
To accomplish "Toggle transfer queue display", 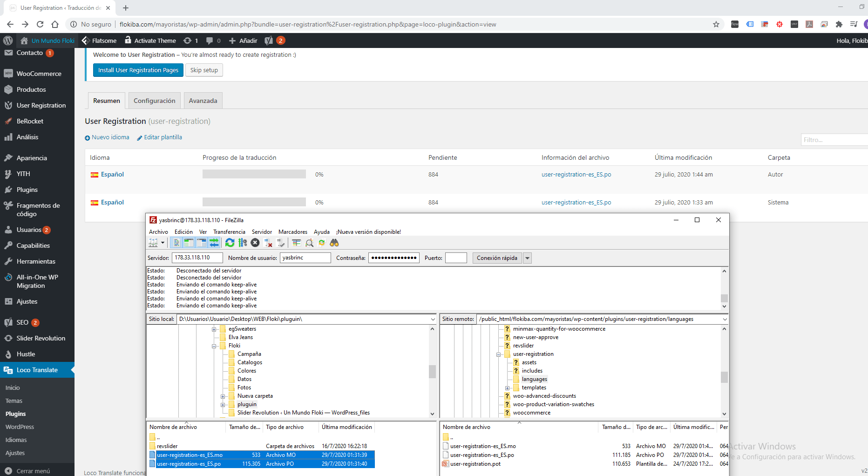I will pyautogui.click(x=214, y=243).
